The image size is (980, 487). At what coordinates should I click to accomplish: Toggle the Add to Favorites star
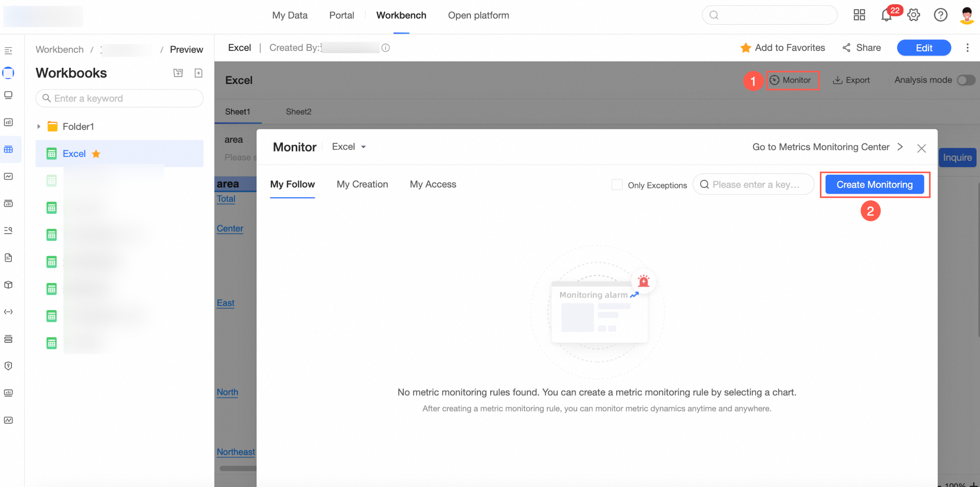[745, 48]
